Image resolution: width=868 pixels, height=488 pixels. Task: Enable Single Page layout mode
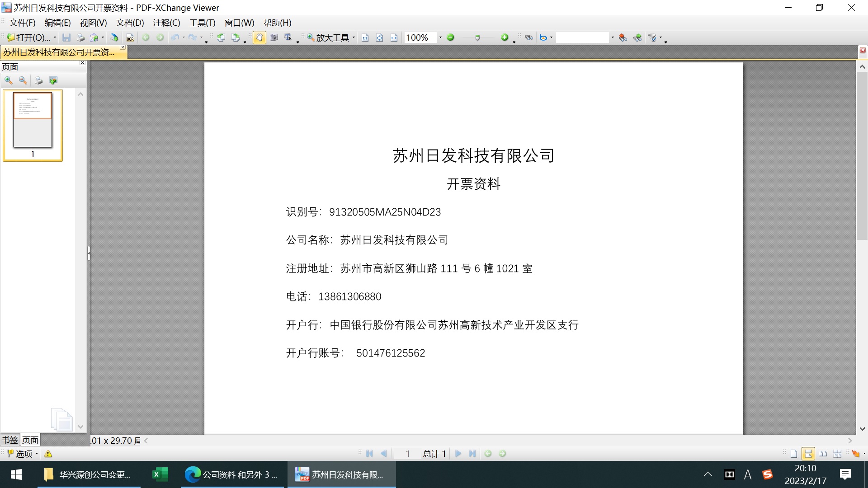point(794,454)
